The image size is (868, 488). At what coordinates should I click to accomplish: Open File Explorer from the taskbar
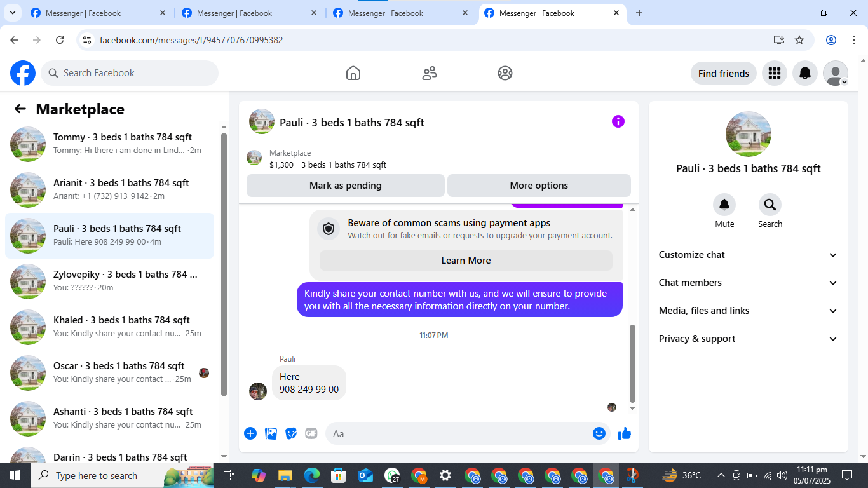[x=285, y=475]
